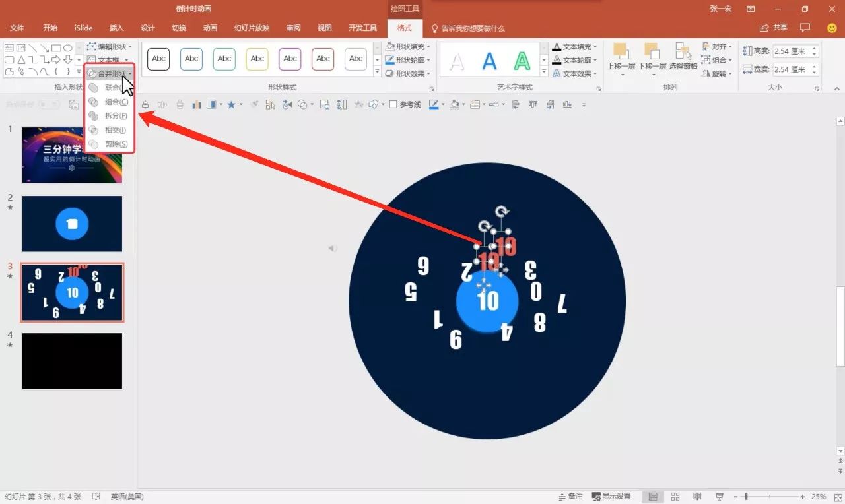
Task: Open 形状效果 shape effects dropdown
Action: pos(408,73)
